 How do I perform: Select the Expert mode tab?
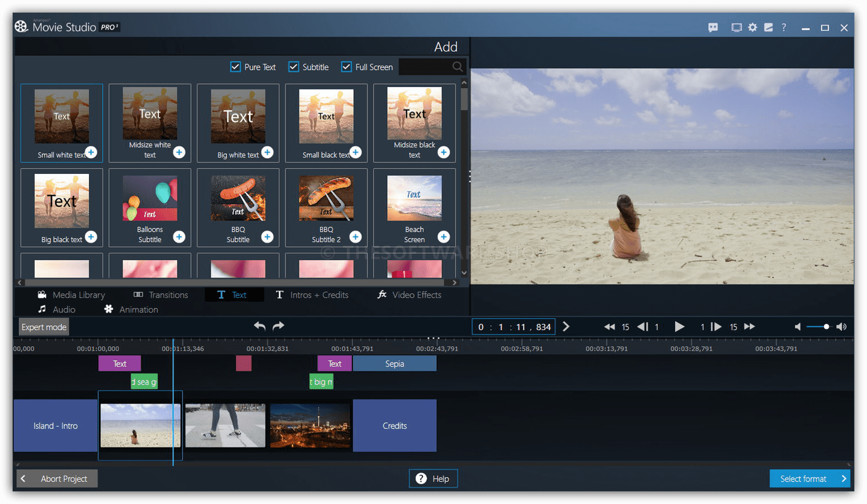(43, 326)
